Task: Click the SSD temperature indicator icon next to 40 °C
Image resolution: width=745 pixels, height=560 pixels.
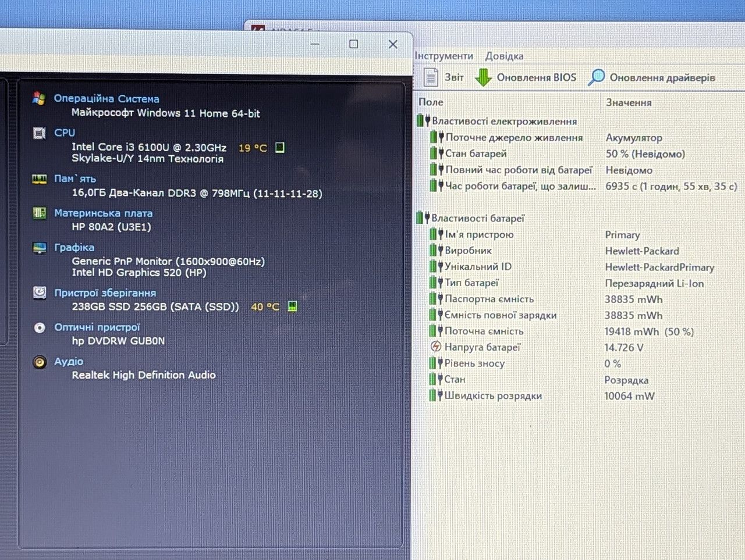Action: 292,306
